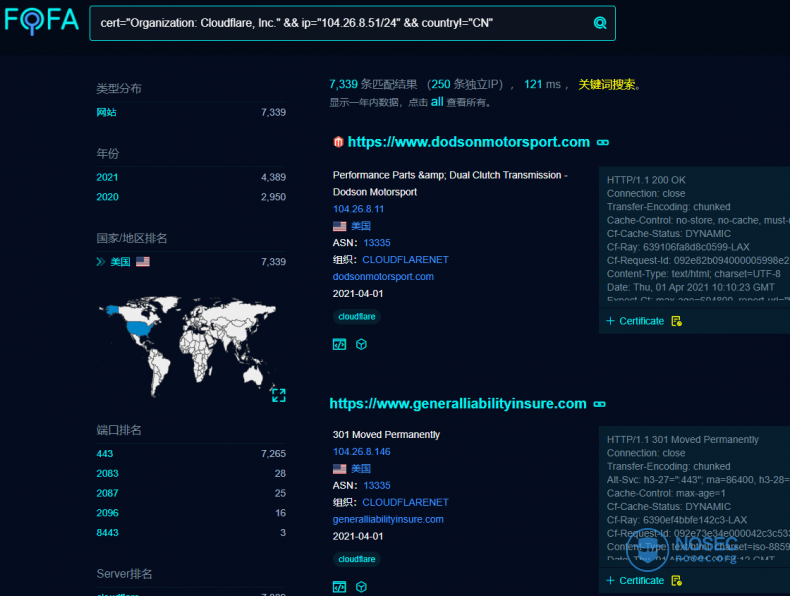Filter by port 443
The height and width of the screenshot is (596, 790).
(105, 453)
